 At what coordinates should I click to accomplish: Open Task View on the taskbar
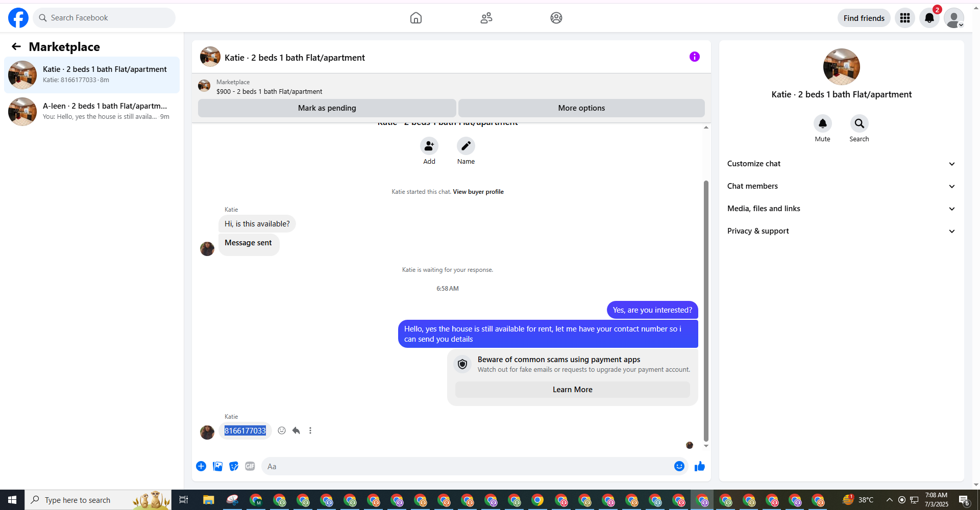tap(184, 500)
